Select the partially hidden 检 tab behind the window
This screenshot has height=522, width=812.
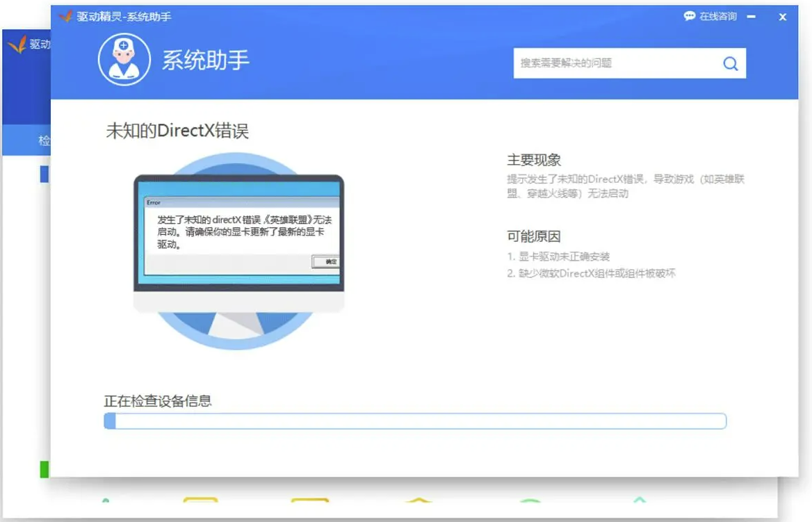click(x=44, y=141)
